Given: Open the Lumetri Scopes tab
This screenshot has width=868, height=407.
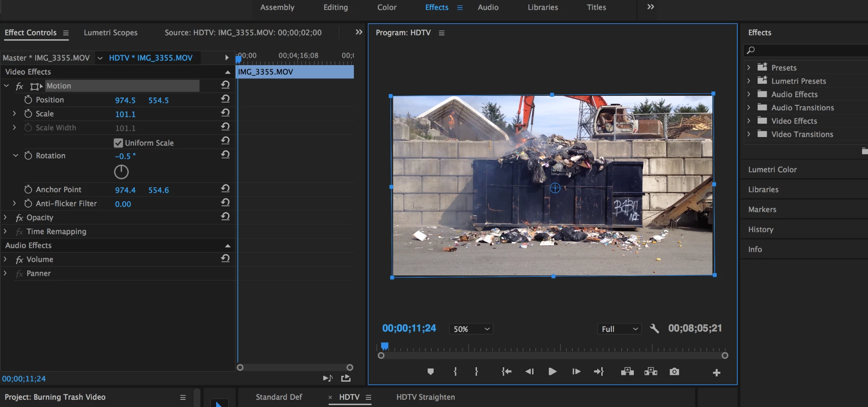Looking at the screenshot, I should click(x=110, y=33).
